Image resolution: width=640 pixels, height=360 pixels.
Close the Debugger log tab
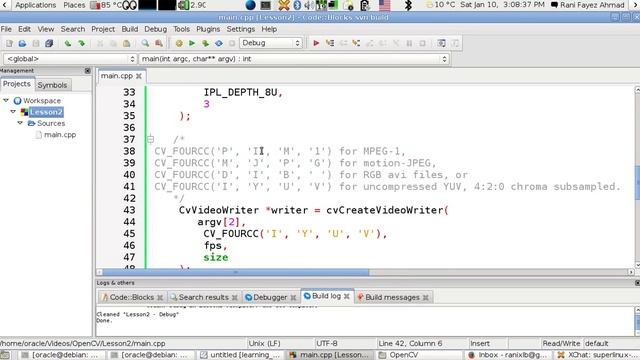pyautogui.click(x=293, y=298)
